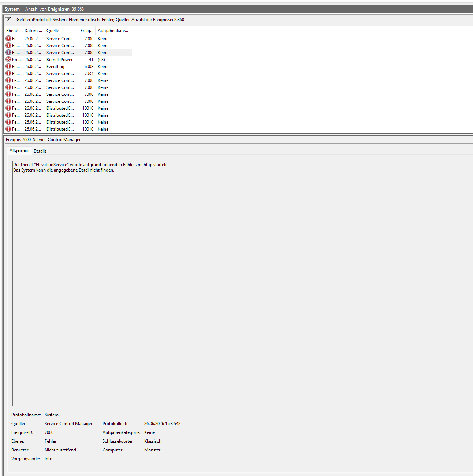This screenshot has width=473, height=476.
Task: Click the Aufgabenkategorie value Keine in details
Action: point(149,432)
